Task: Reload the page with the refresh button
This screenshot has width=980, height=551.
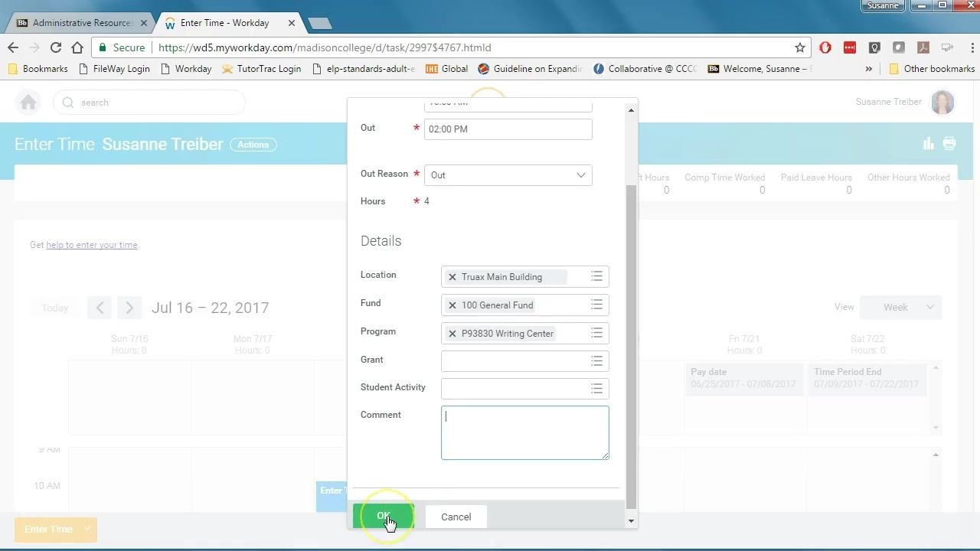Action: coord(56,47)
